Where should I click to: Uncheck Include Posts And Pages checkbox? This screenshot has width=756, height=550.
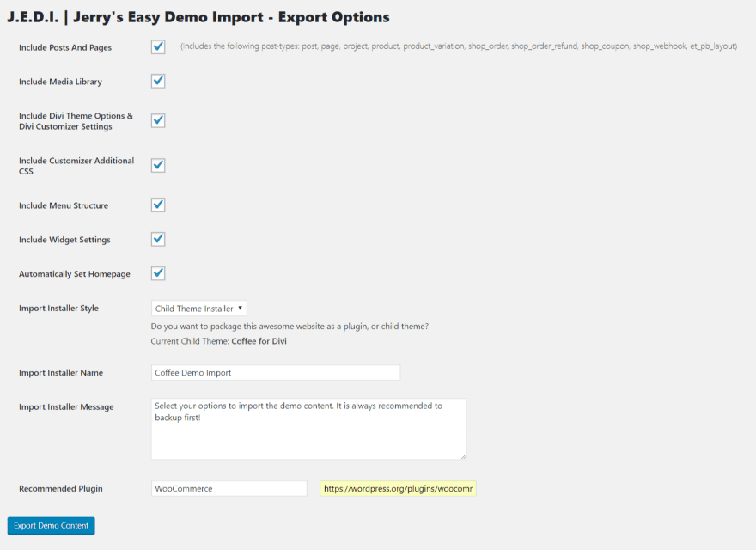point(158,46)
